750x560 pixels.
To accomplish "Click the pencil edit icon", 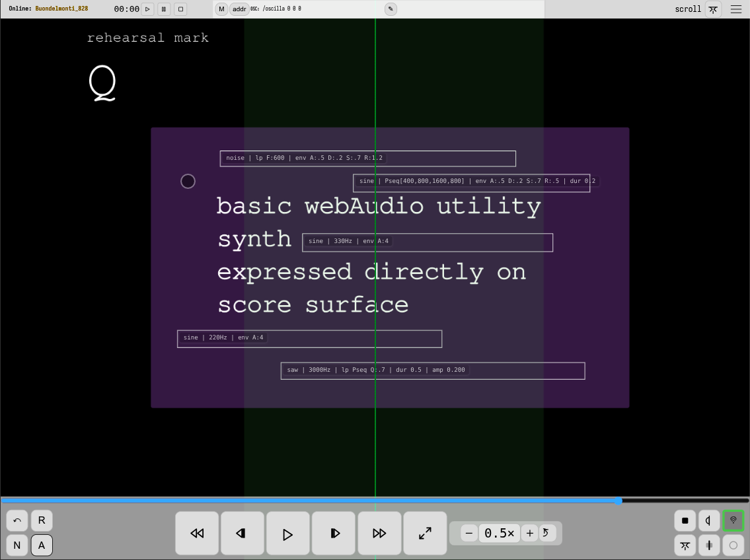I will tap(391, 9).
